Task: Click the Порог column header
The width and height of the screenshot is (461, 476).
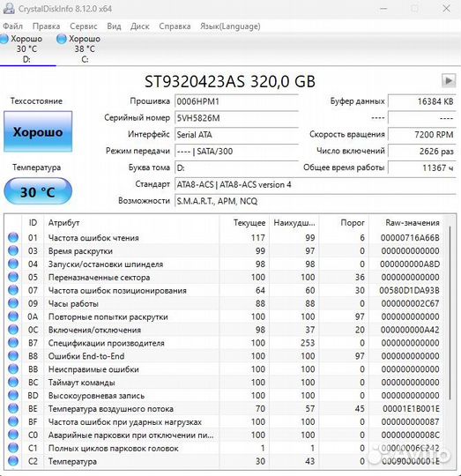Action: 344,222
